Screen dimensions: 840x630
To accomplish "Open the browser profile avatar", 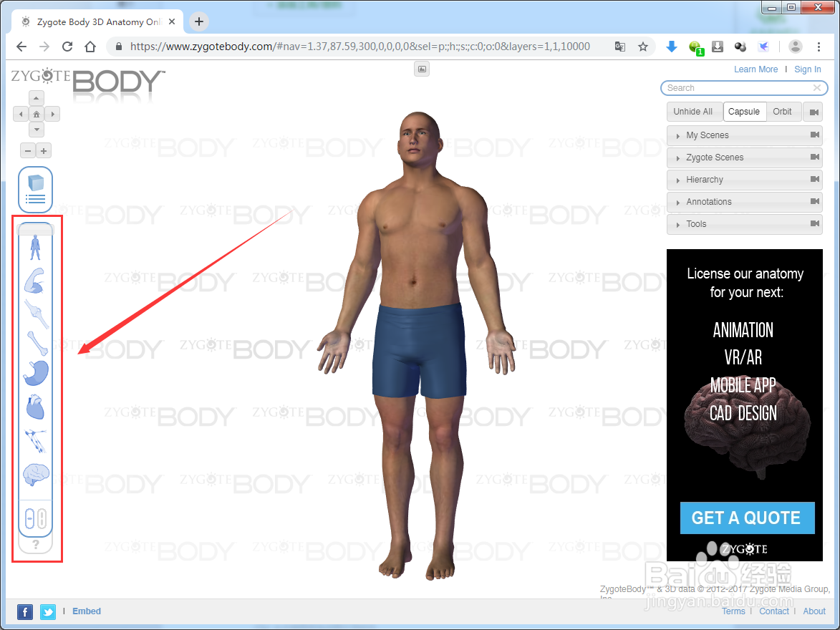I will tap(796, 47).
